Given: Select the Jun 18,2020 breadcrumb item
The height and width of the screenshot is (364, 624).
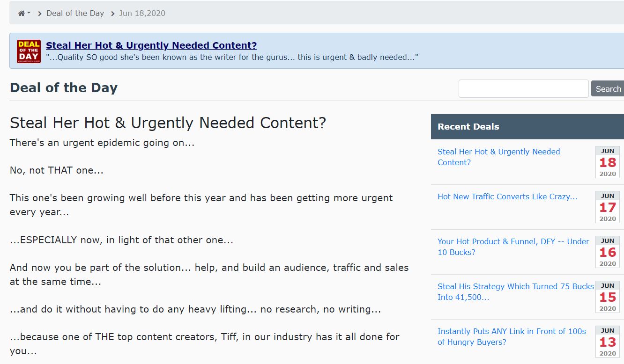Looking at the screenshot, I should pyautogui.click(x=142, y=13).
